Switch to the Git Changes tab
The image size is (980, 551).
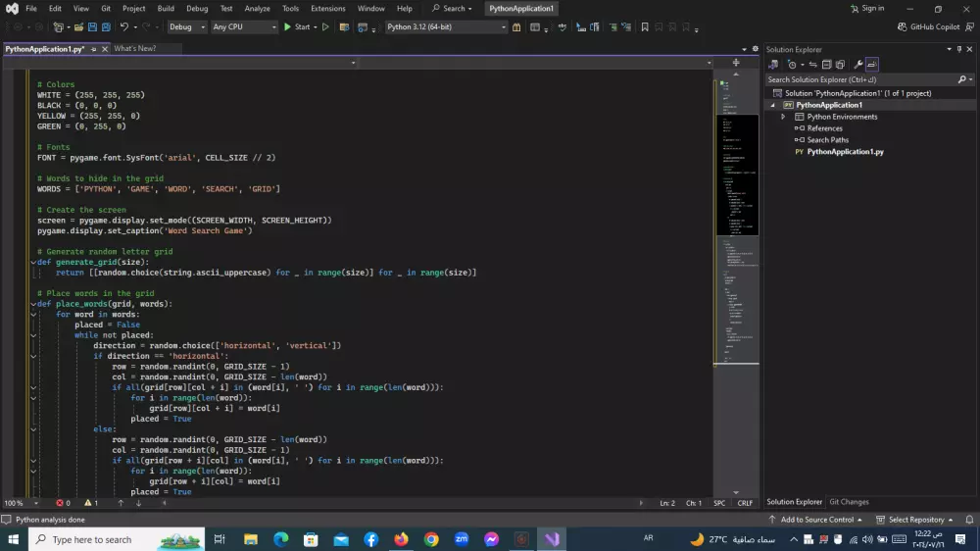coord(849,502)
